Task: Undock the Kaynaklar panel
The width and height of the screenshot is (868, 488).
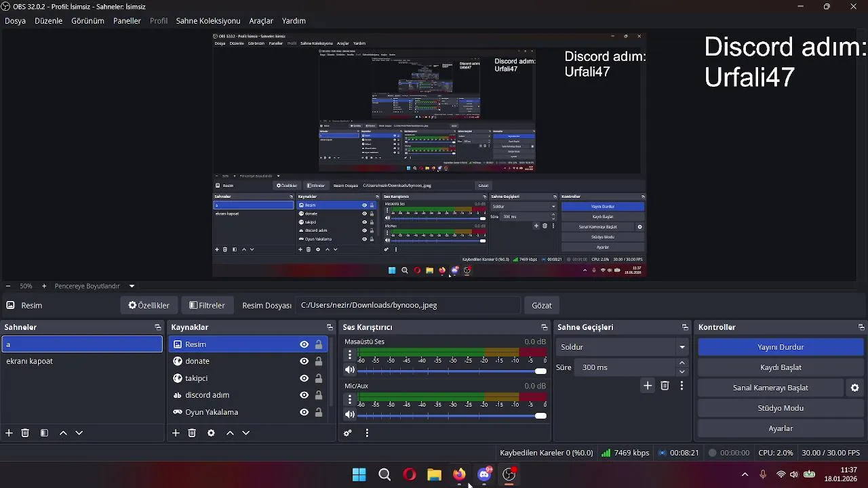Action: pos(330,327)
